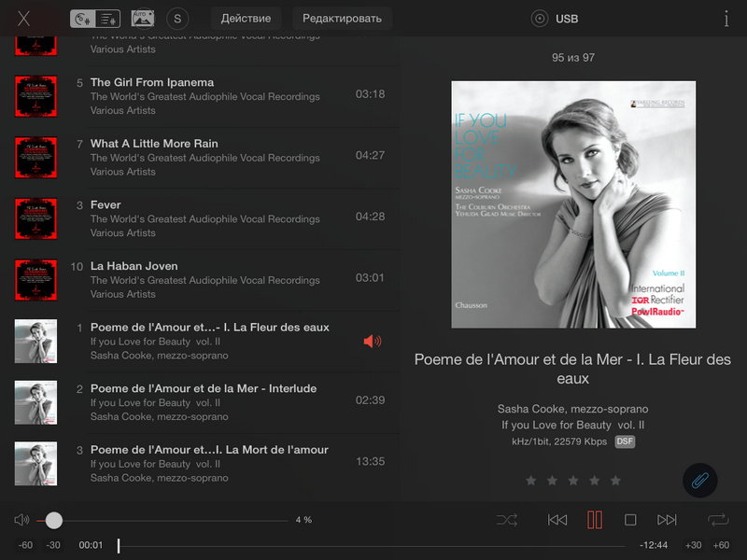Image resolution: width=747 pixels, height=560 pixels.
Task: Open the Редактировать menu
Action: (x=342, y=19)
